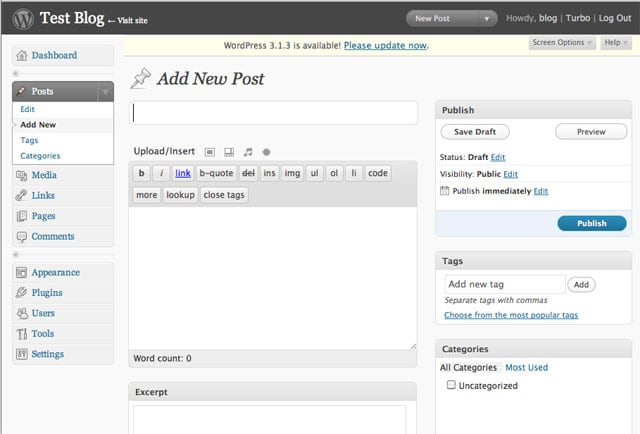The height and width of the screenshot is (434, 640).
Task: Click the WordPress logo icon
Action: coord(21,18)
